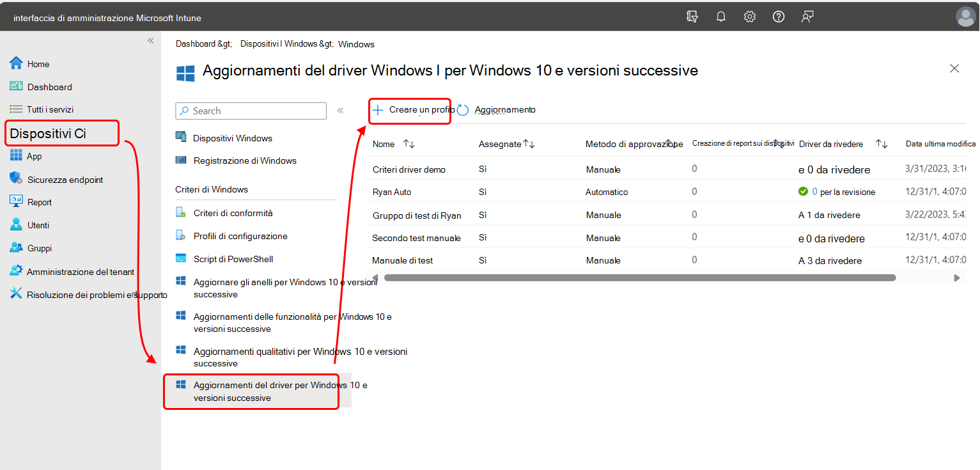Open the feedback icon in header
Viewport: 980px width, 470px height.
807,17
